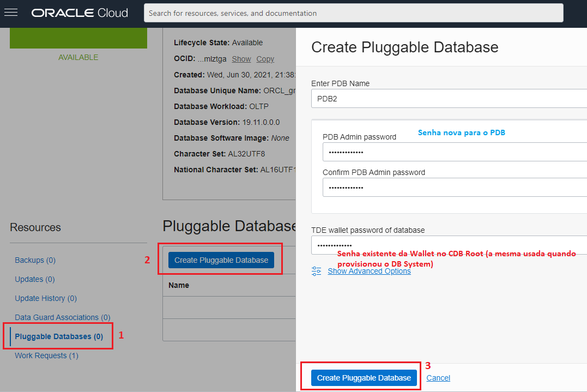Click the Enter PDB Name field
587x392 pixels.
click(449, 100)
